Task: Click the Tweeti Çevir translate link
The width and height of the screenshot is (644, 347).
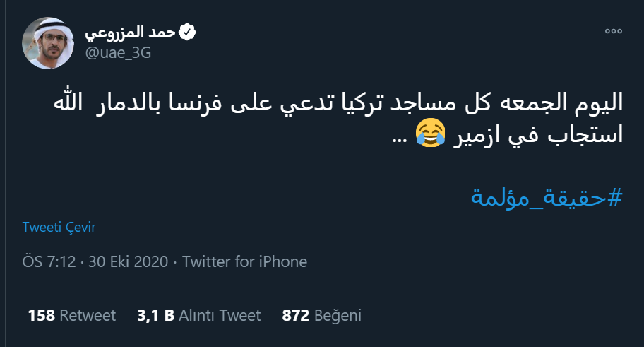Action: point(59,228)
